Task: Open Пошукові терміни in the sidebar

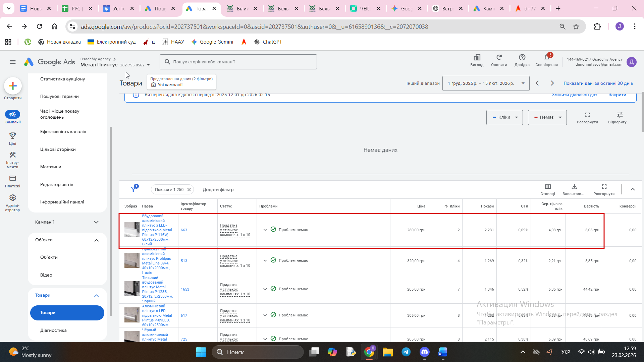Action: click(59, 97)
